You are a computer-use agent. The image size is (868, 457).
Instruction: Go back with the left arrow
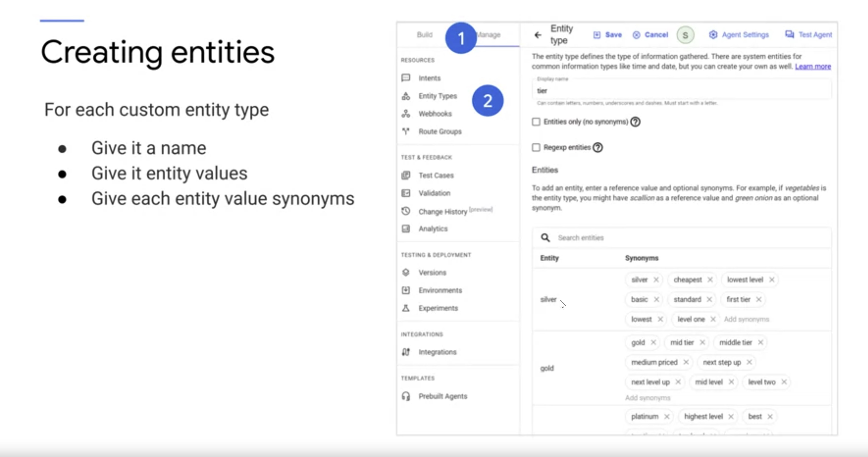[538, 35]
